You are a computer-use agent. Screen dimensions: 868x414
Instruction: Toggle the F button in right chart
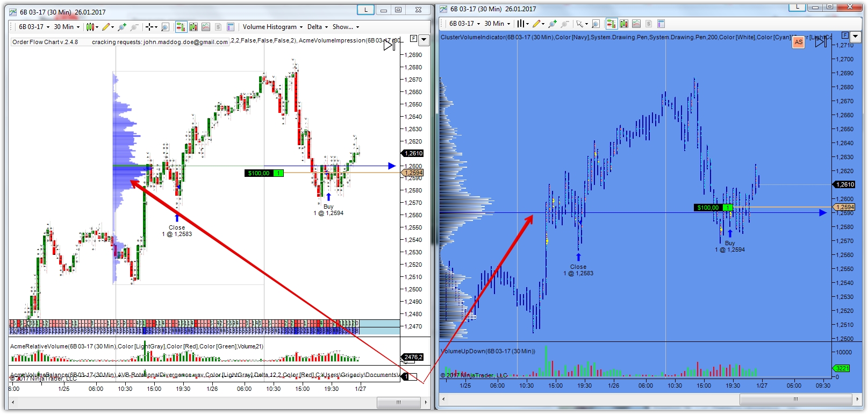tap(845, 35)
